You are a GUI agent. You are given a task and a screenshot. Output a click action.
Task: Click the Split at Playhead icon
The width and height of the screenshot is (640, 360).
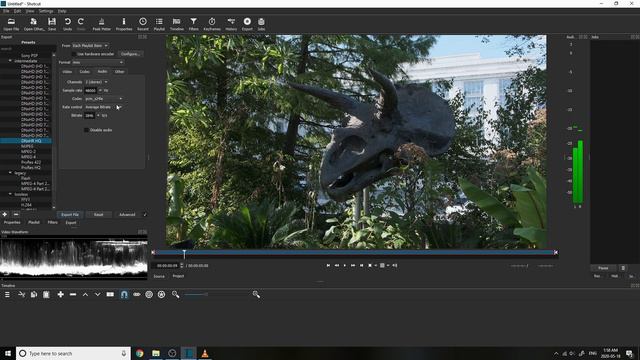(x=110, y=294)
